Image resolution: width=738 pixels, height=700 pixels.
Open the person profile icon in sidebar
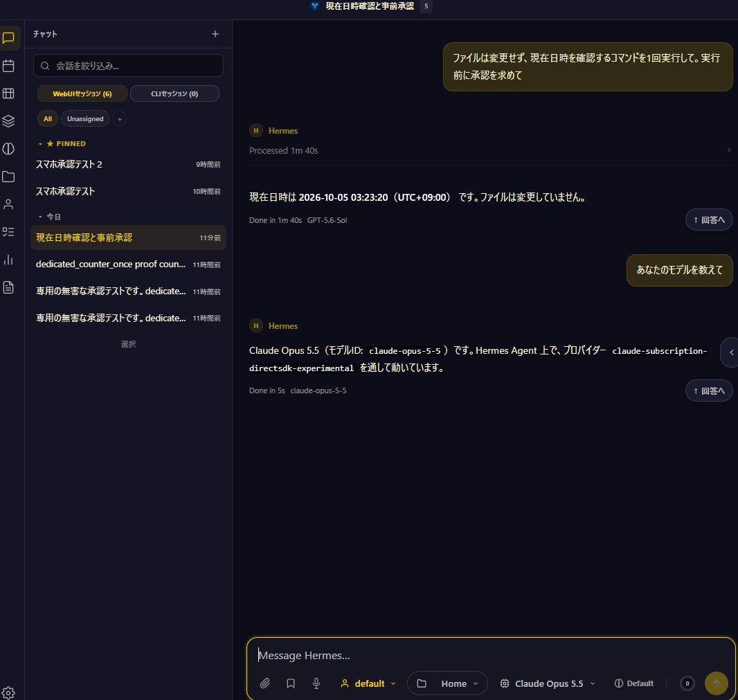[8, 204]
